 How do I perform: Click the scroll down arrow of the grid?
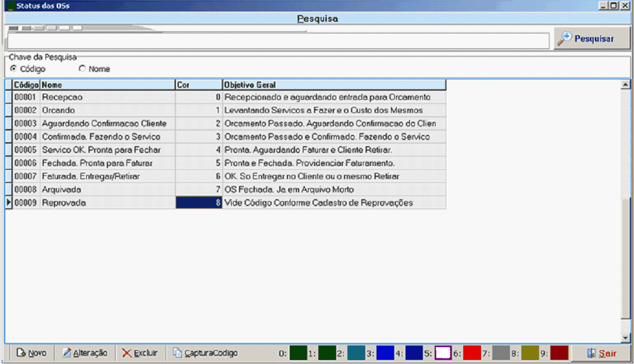626,338
